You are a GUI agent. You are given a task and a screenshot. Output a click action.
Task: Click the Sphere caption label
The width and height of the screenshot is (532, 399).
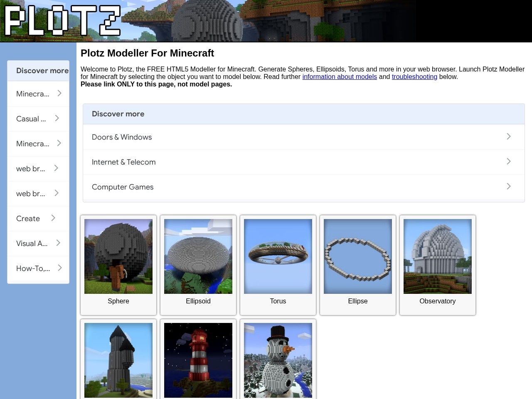point(118,301)
